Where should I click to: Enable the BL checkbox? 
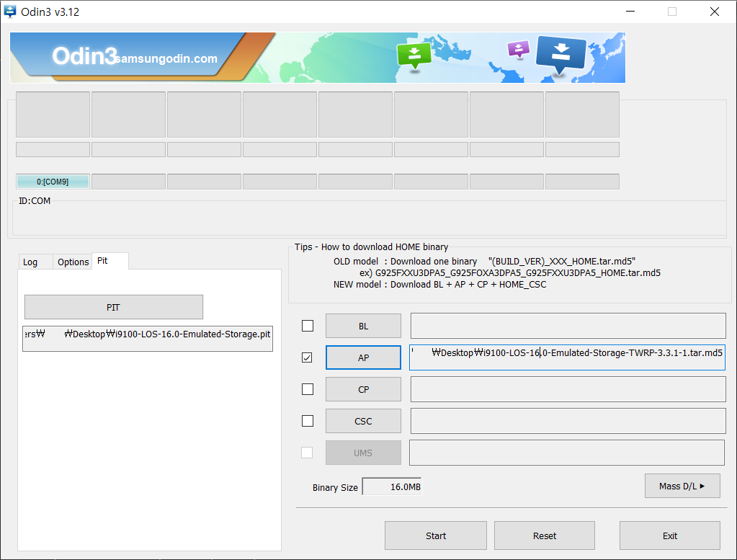308,326
